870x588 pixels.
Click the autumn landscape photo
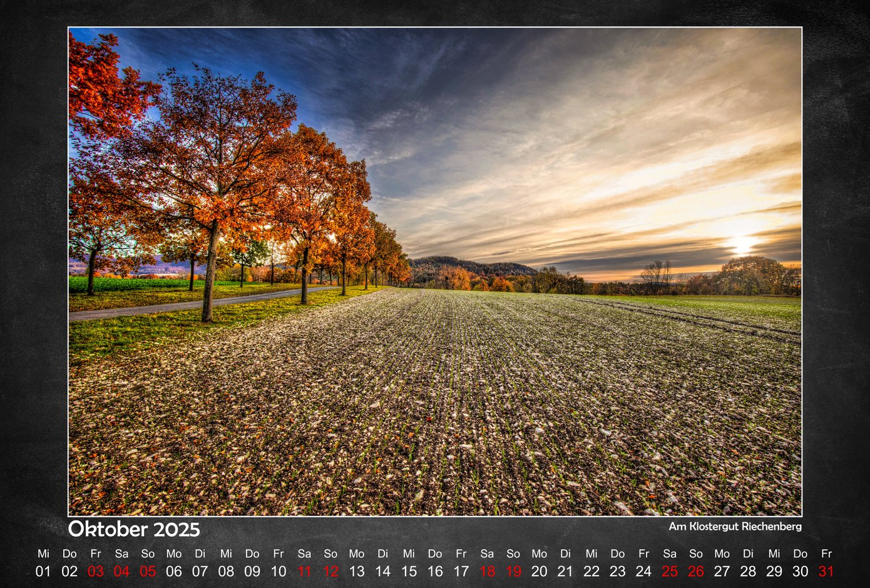click(x=435, y=271)
